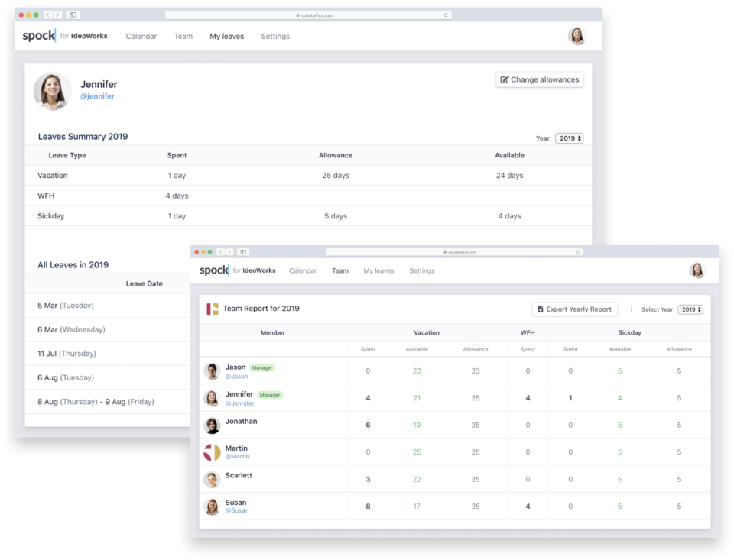Open the user avatar in the Team window header
Screen dimensions: 734x560
click(697, 270)
